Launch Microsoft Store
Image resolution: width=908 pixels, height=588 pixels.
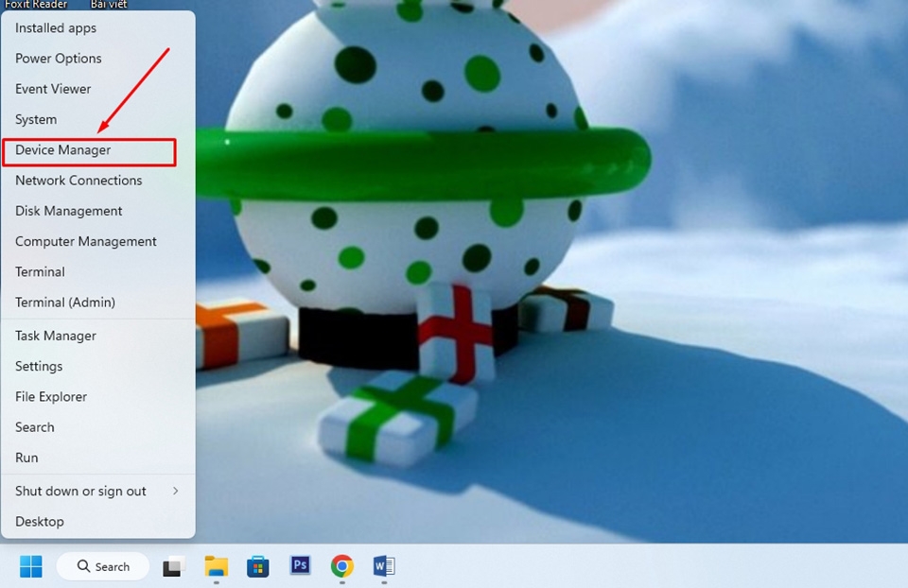[x=257, y=565]
